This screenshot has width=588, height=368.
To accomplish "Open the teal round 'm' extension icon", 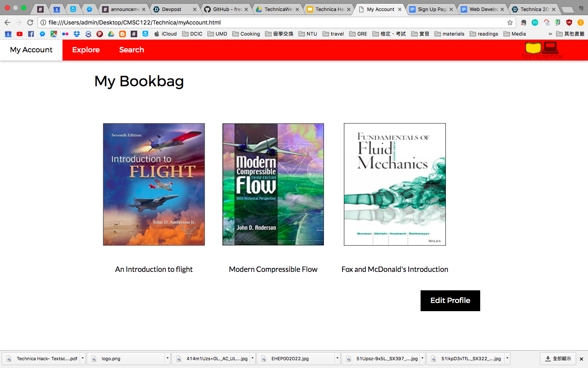I will coord(535,22).
